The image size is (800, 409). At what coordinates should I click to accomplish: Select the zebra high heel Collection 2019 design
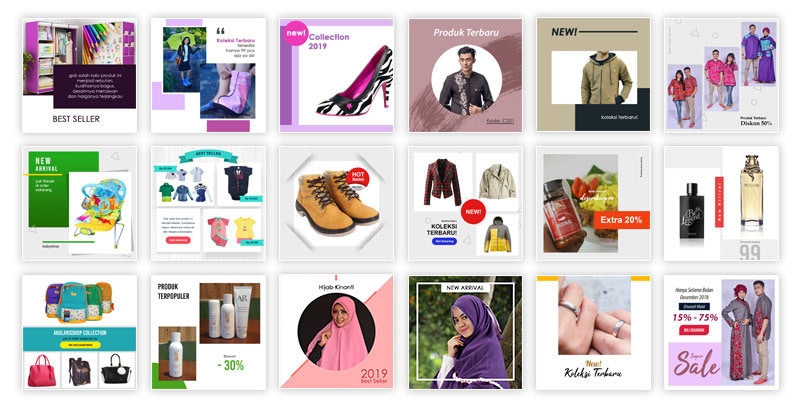336,75
